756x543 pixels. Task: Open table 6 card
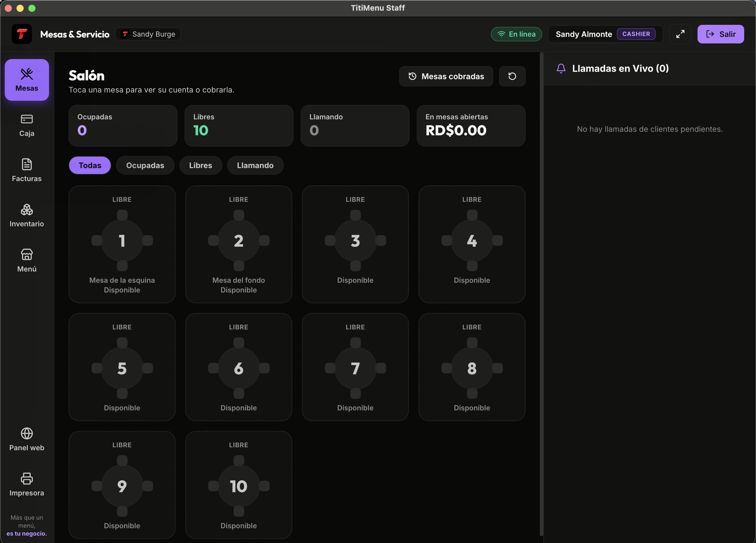[239, 367]
